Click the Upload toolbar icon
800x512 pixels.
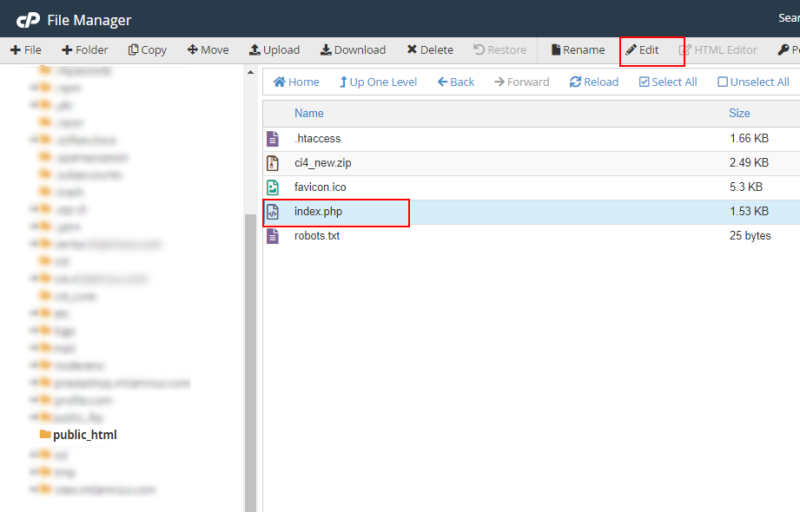tap(255, 50)
